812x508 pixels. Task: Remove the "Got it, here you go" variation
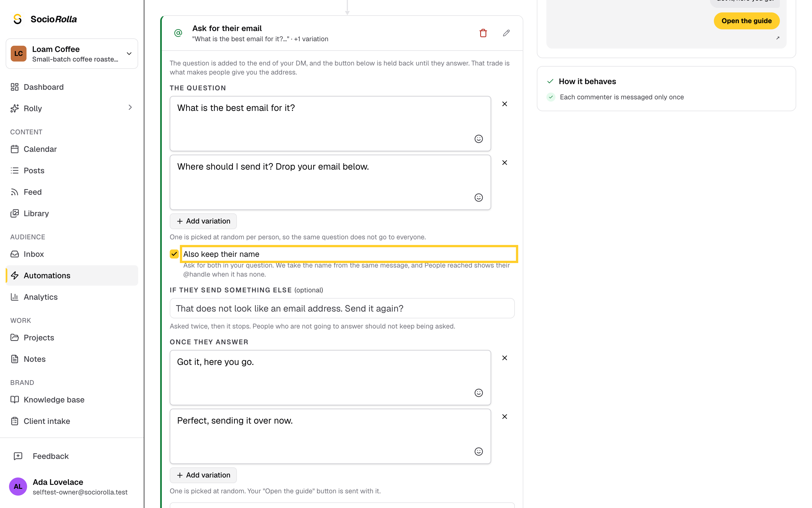point(504,358)
